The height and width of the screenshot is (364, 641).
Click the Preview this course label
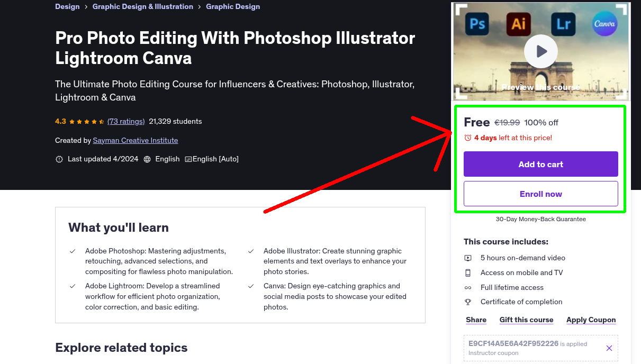coord(540,87)
